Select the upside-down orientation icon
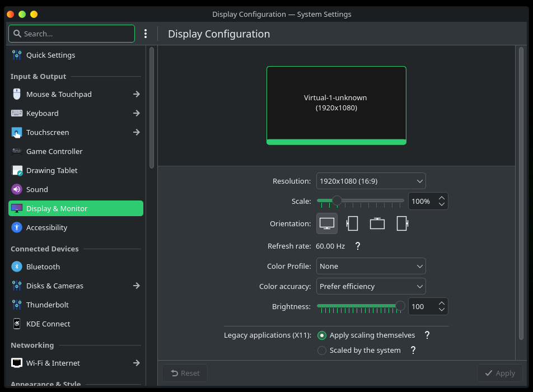Viewport: 533px width, 392px height. click(377, 223)
